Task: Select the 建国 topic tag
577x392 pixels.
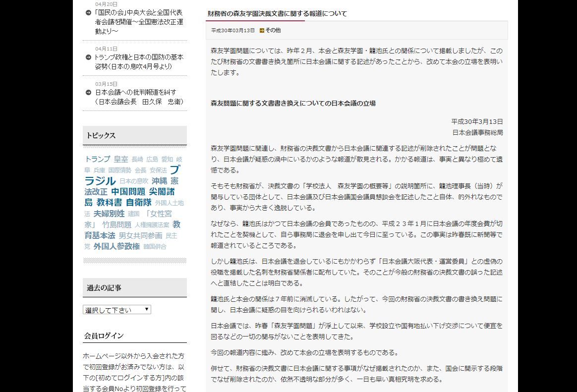Action: click(133, 214)
